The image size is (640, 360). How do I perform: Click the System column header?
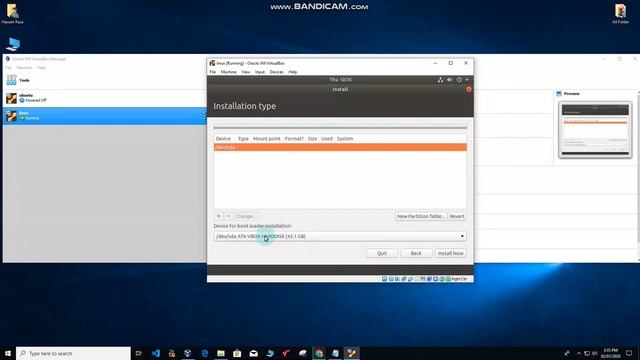click(345, 139)
